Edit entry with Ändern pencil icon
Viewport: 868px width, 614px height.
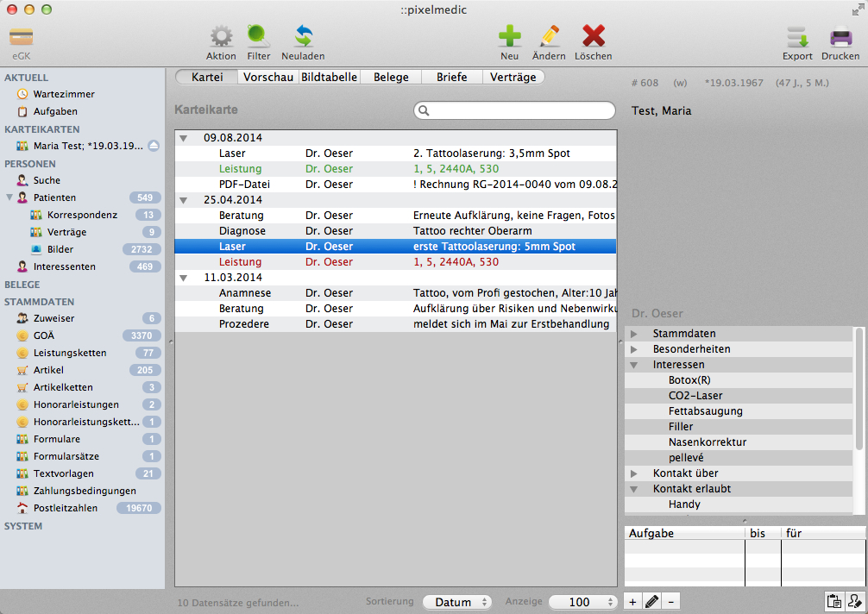click(549, 36)
